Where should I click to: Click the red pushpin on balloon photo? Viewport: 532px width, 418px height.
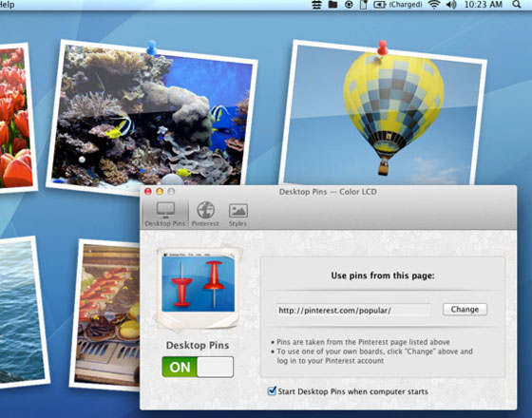tap(382, 47)
